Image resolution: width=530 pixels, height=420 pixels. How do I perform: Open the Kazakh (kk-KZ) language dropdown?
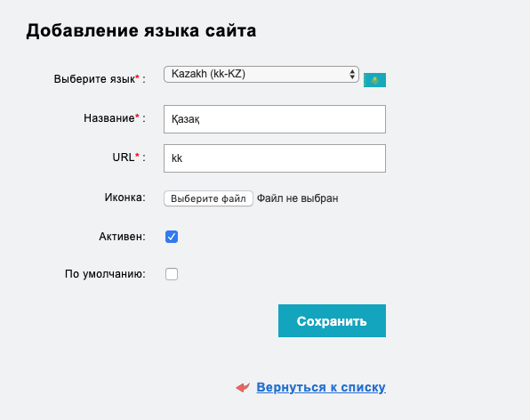261,74
